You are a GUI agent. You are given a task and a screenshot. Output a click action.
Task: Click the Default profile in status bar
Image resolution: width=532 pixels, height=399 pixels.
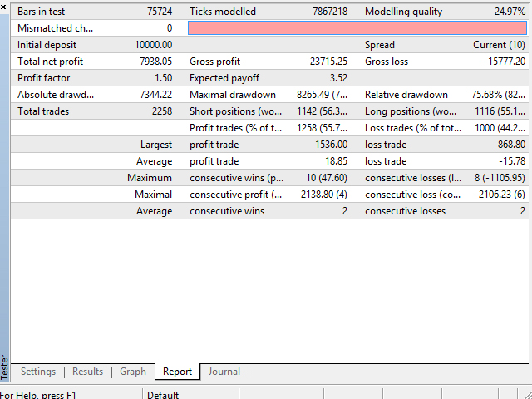pos(164,395)
